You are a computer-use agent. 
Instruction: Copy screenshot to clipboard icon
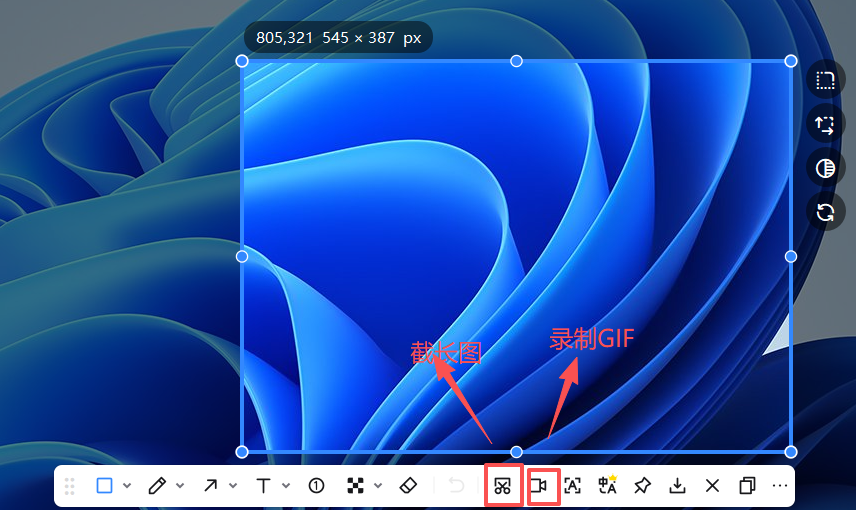pyautogui.click(x=747, y=485)
